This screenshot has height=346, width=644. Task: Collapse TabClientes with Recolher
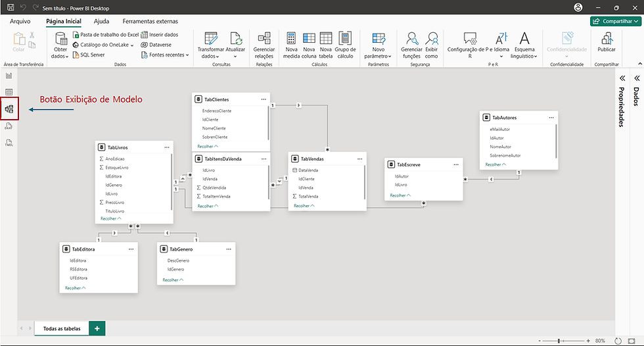point(208,146)
